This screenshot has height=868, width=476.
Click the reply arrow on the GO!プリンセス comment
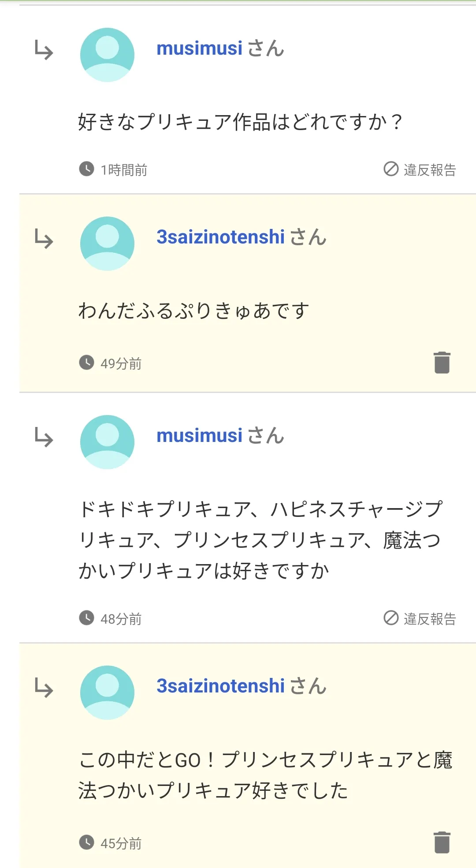[44, 688]
